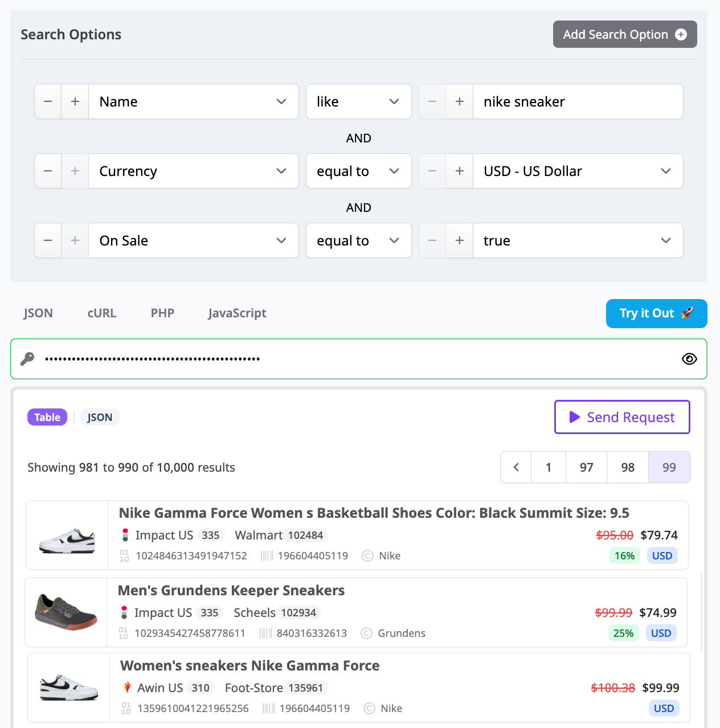Image resolution: width=720 pixels, height=728 pixels.
Task: Click the plus before the On Sale field
Action: [75, 240]
